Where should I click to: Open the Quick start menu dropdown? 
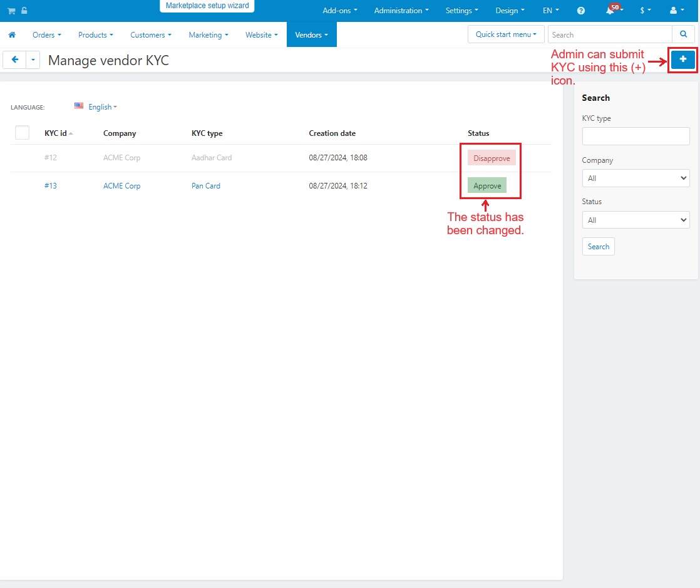tap(506, 34)
